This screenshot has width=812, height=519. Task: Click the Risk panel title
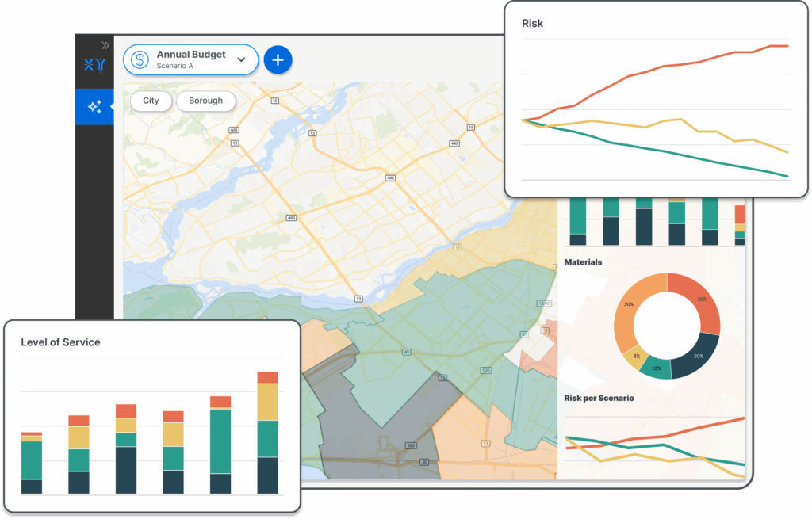point(532,23)
